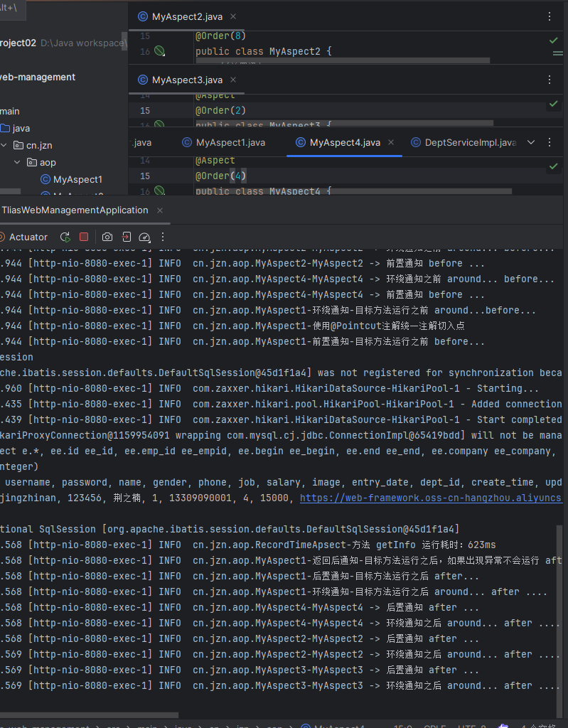The image size is (568, 728).
Task: Click the gutter icon beside class MyAspect4
Action: click(159, 191)
